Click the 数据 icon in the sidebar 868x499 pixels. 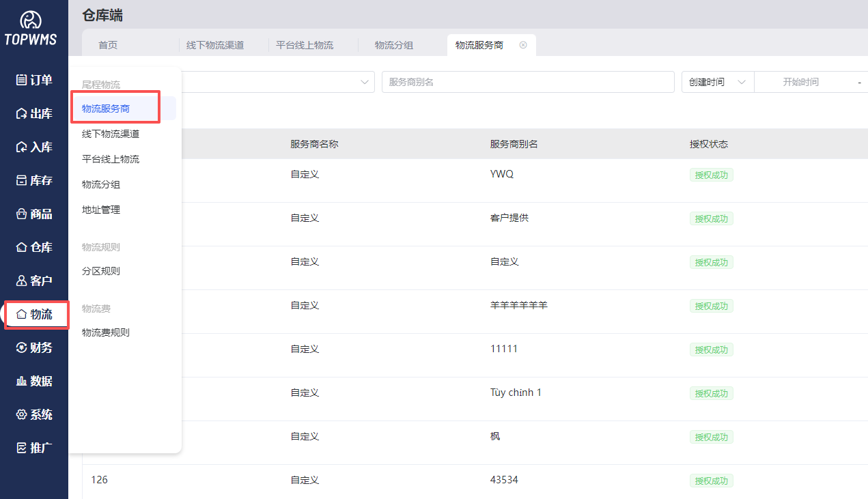(34, 381)
